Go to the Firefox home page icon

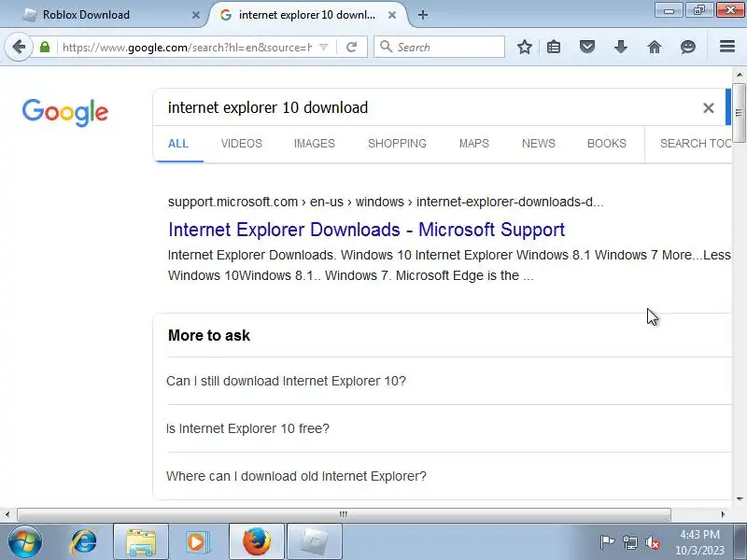(655, 47)
